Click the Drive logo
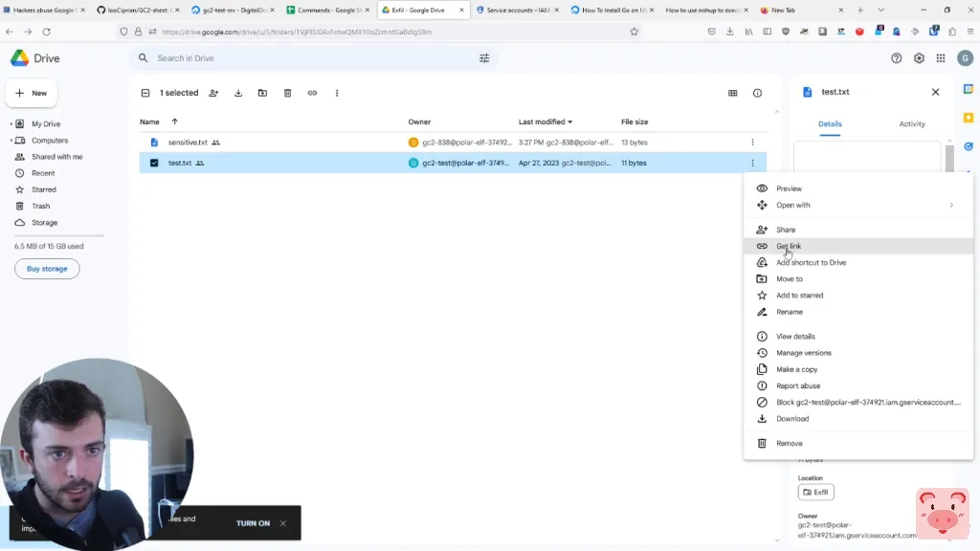 coord(35,58)
